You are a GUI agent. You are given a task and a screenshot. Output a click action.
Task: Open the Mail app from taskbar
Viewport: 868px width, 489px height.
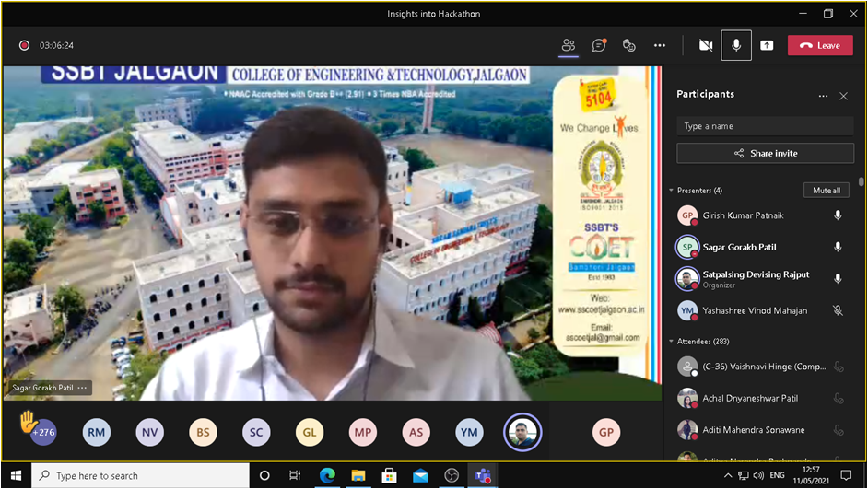[x=421, y=476]
